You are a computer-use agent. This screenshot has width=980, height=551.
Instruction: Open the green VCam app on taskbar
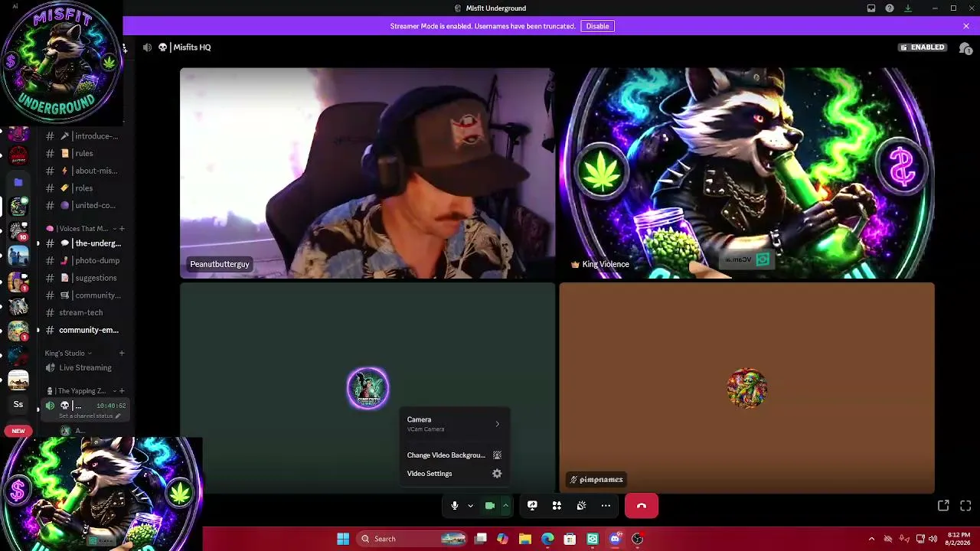(593, 539)
